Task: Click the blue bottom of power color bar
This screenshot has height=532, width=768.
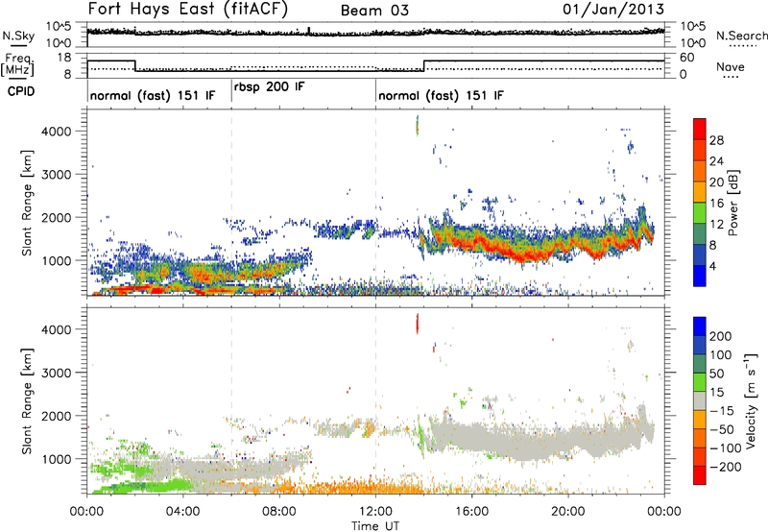Action: (x=700, y=276)
